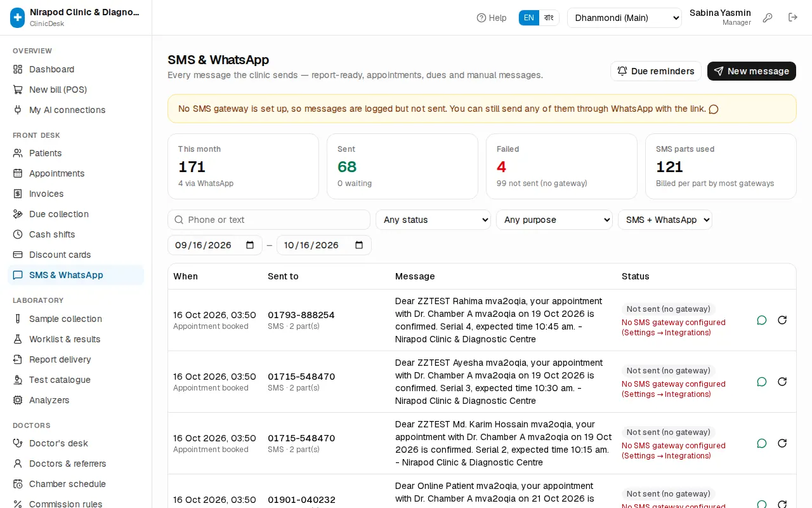Click the ClinicDesk plus logo icon
812x508 pixels.
click(18, 18)
